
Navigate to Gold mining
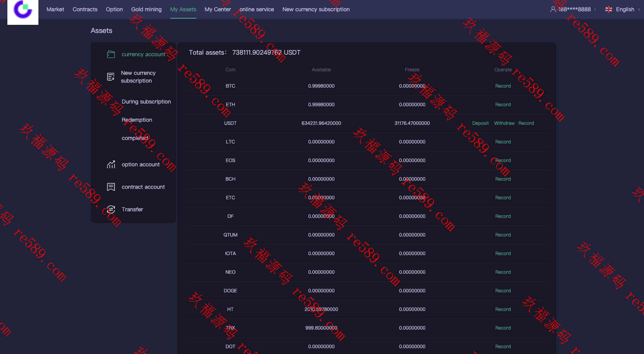click(146, 9)
